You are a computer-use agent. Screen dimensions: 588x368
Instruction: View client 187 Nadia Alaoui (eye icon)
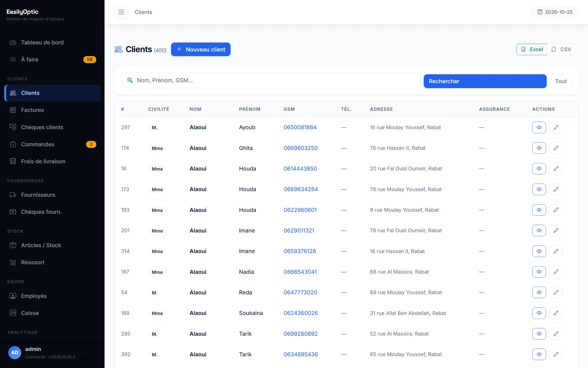pyautogui.click(x=539, y=272)
